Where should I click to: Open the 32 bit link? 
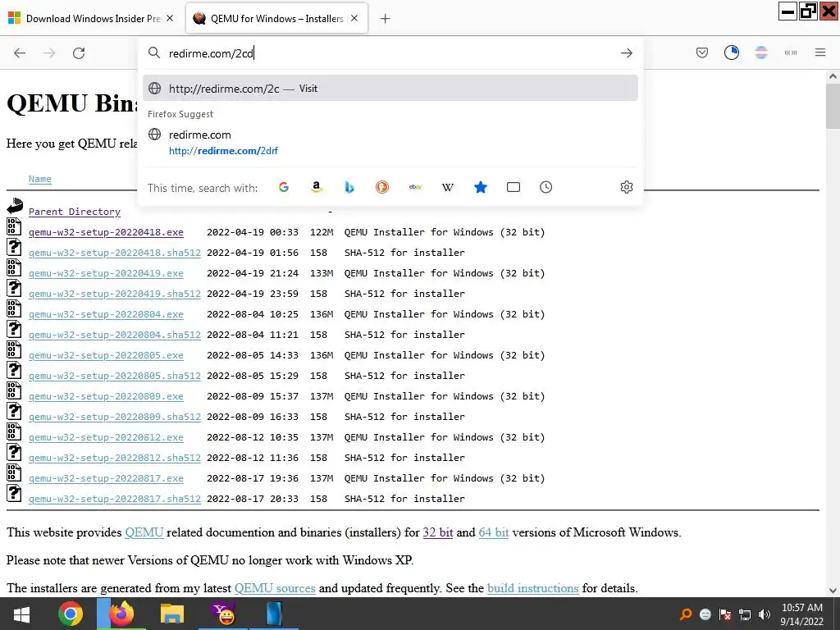pos(438,532)
